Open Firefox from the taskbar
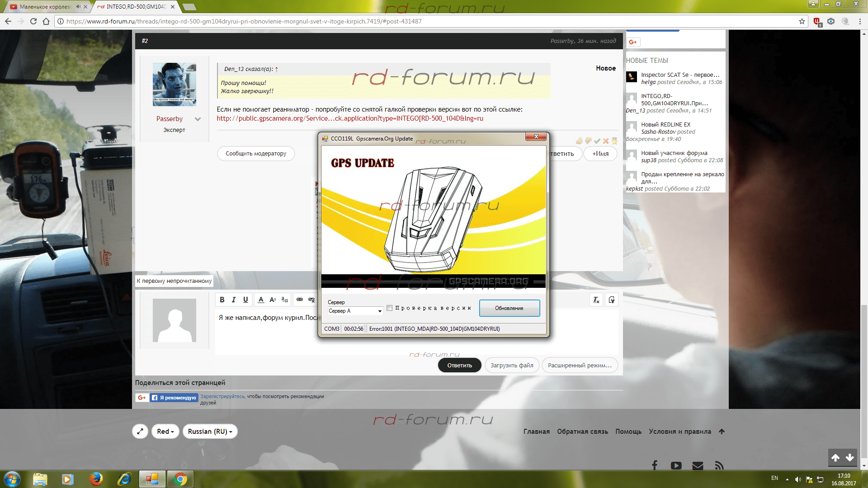The height and width of the screenshot is (488, 868). coord(96,479)
